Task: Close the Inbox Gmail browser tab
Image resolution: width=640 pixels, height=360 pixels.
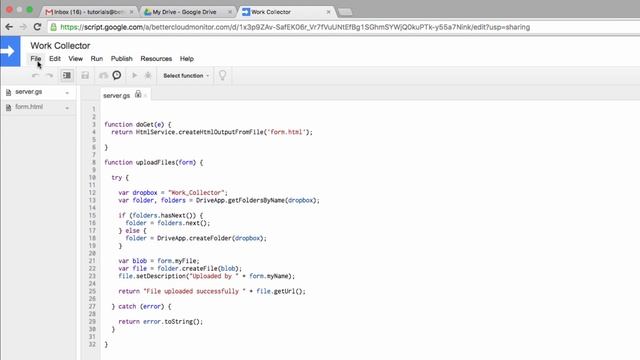Action: tap(131, 12)
